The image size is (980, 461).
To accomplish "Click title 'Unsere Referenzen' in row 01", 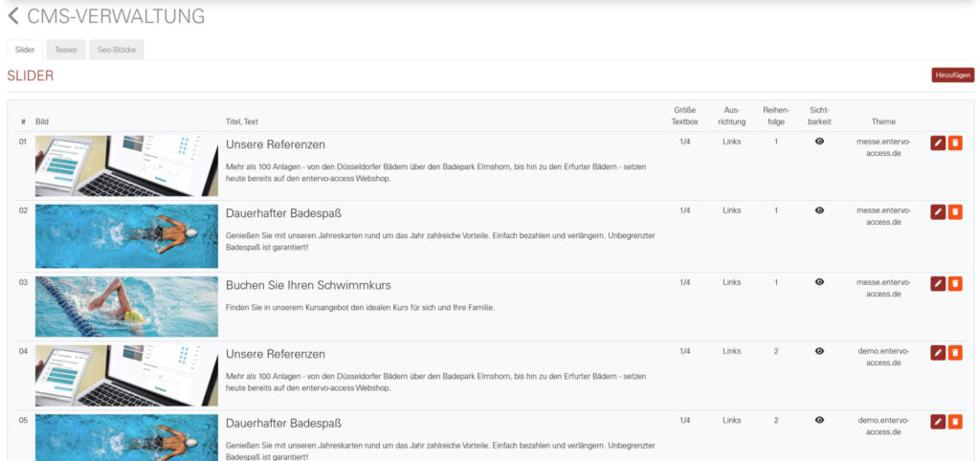I will point(275,144).
